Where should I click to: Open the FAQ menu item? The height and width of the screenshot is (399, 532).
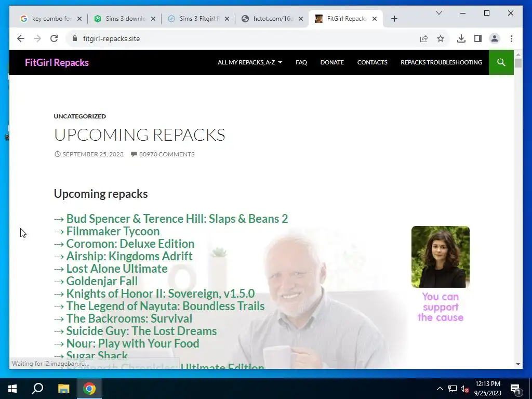coord(301,62)
